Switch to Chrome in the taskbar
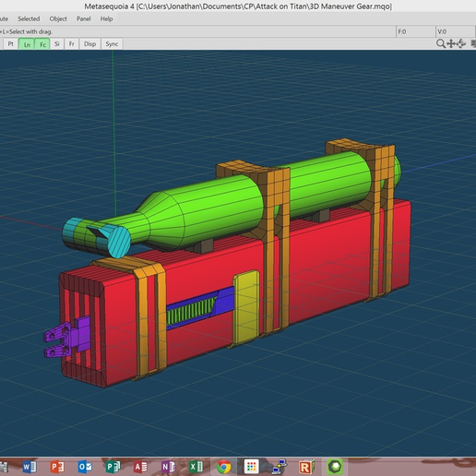Image resolution: width=476 pixels, height=476 pixels. coord(223,467)
